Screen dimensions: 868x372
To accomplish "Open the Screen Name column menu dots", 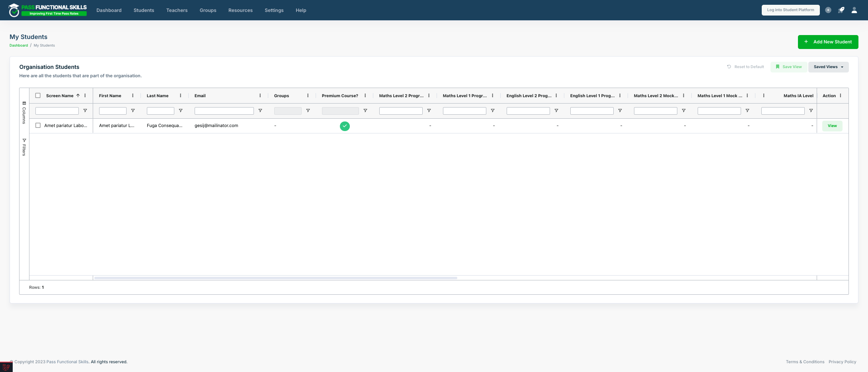I will tap(85, 96).
